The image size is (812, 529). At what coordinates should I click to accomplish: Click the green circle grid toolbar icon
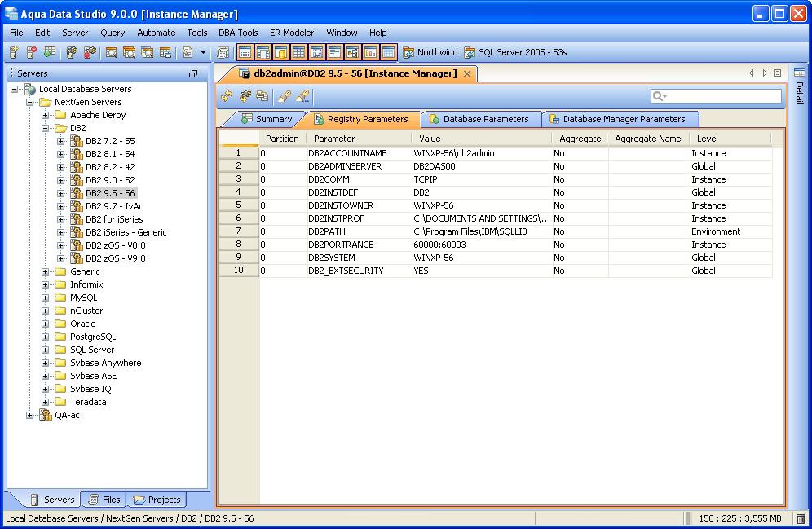click(50, 52)
